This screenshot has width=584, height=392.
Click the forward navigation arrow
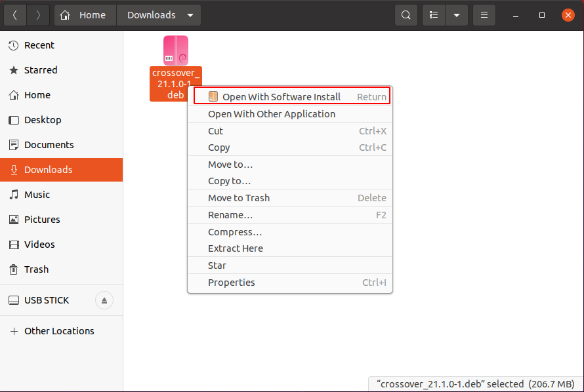(37, 15)
